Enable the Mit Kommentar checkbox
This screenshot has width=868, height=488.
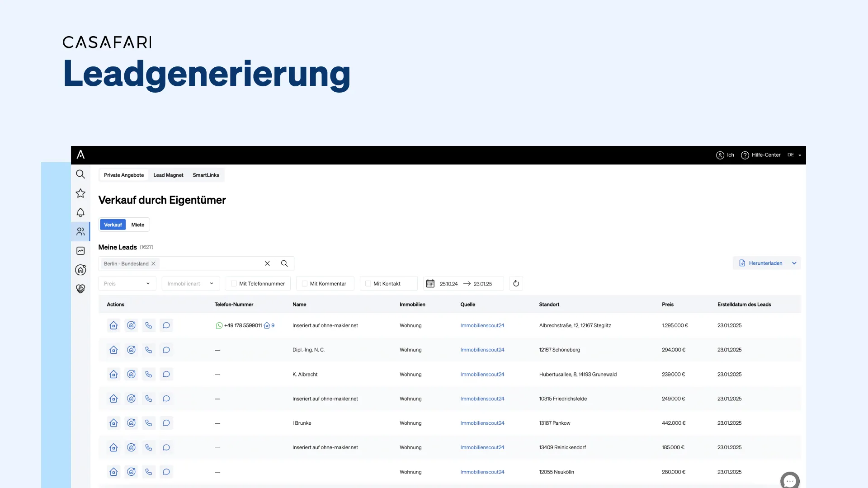pos(305,284)
